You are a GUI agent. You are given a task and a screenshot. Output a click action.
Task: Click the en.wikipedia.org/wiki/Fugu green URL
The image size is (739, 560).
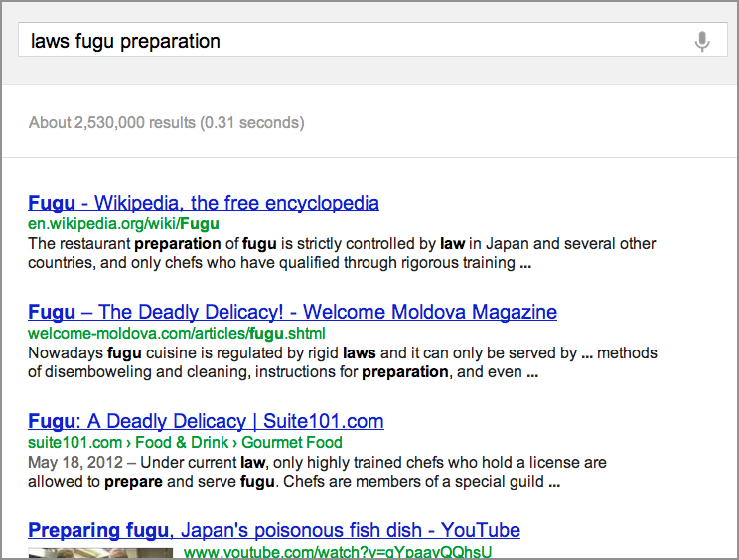point(123,224)
